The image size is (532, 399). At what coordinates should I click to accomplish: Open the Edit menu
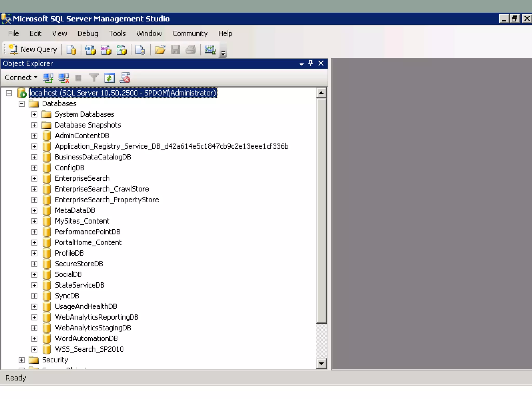(35, 34)
